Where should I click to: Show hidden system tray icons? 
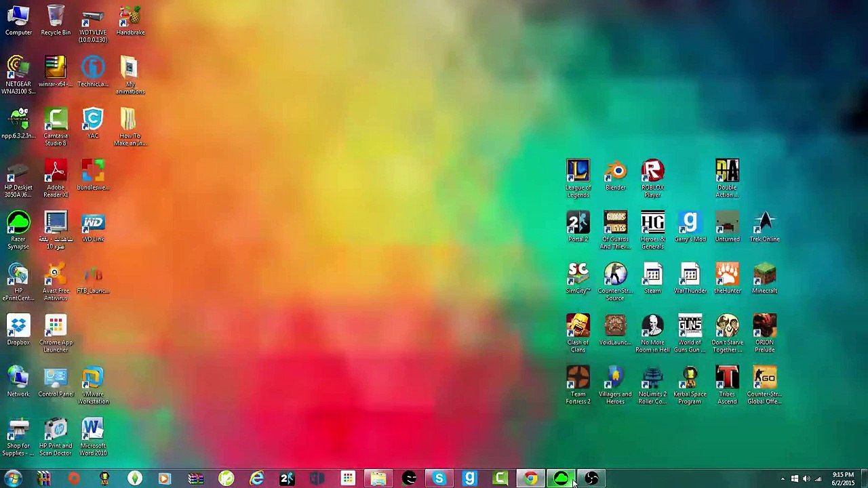click(x=783, y=479)
